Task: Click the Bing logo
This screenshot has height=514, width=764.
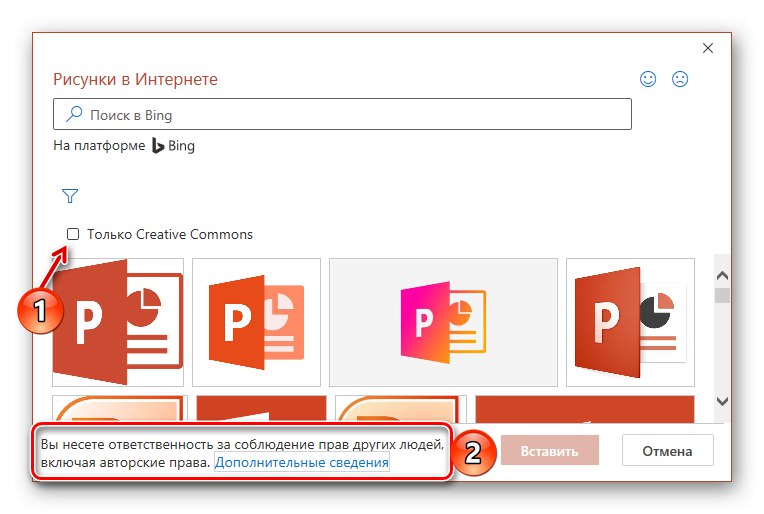Action: pyautogui.click(x=173, y=146)
